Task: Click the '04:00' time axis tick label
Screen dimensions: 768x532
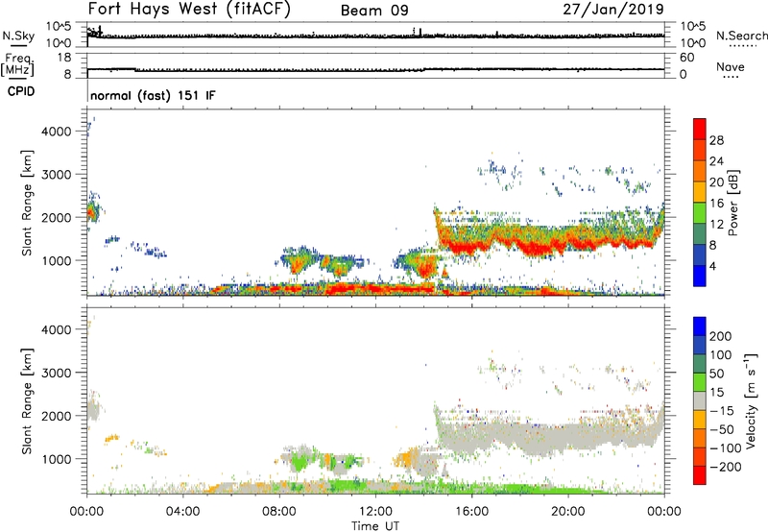Action: [183, 512]
